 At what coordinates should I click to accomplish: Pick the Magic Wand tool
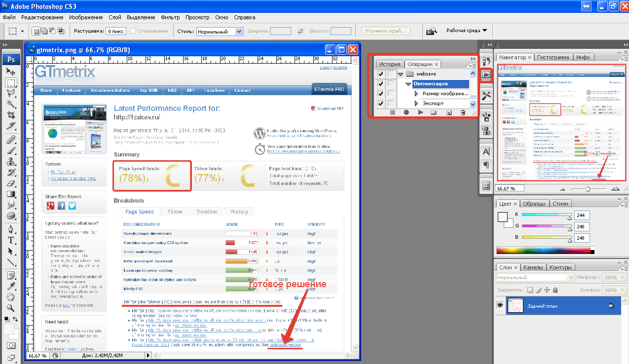tap(11, 104)
